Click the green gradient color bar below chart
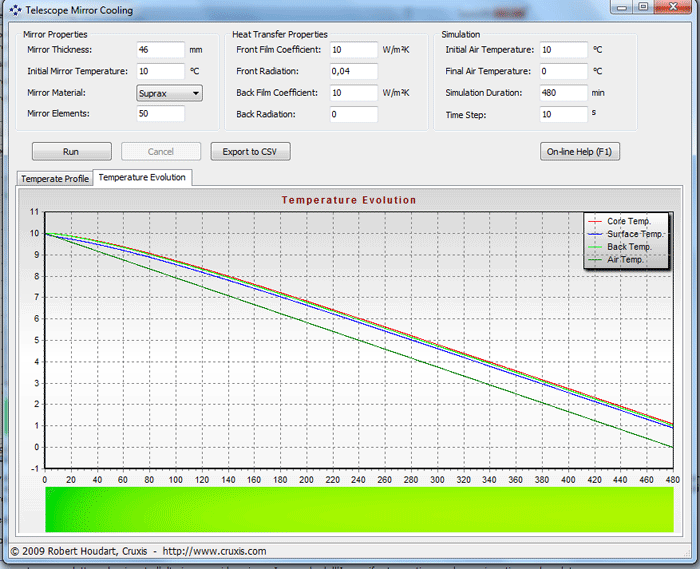The height and width of the screenshot is (569, 700). tap(359, 510)
